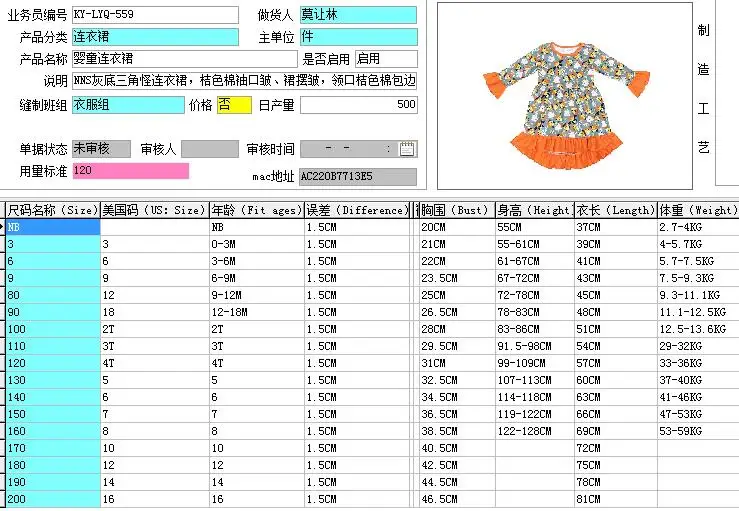Select the size cell 100
739x511 pixels.
53,329
